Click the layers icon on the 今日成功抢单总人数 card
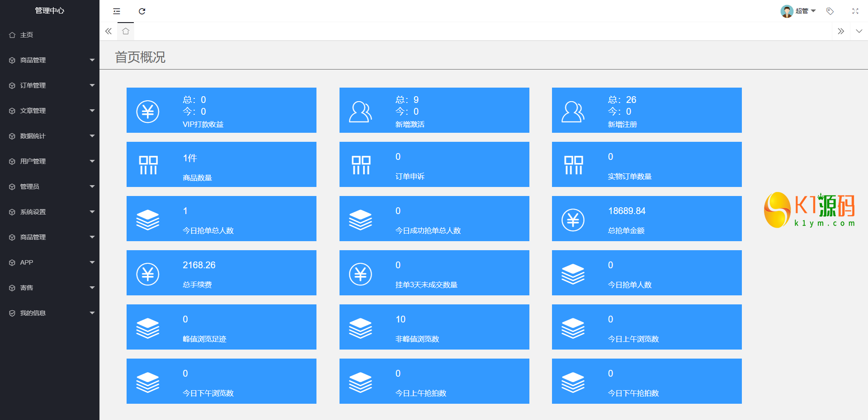 360,220
